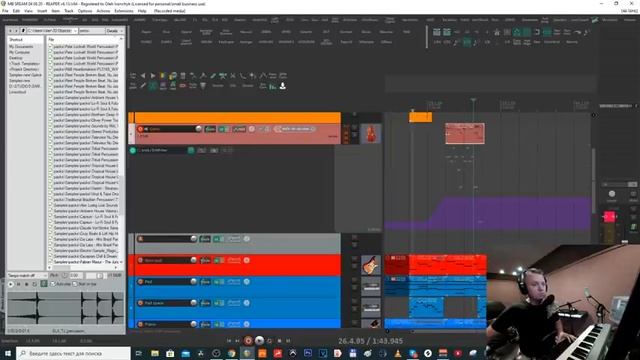Image resolution: width=640 pixels, height=360 pixels.
Task: Click the Pad track keyboard icon
Action: 371,286
